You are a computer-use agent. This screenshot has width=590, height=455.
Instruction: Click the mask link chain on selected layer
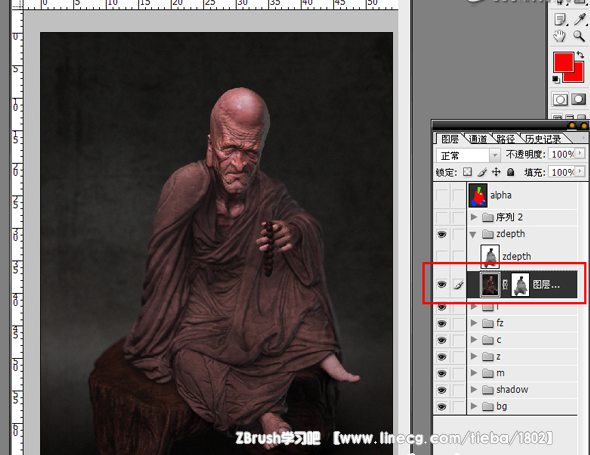tap(505, 285)
